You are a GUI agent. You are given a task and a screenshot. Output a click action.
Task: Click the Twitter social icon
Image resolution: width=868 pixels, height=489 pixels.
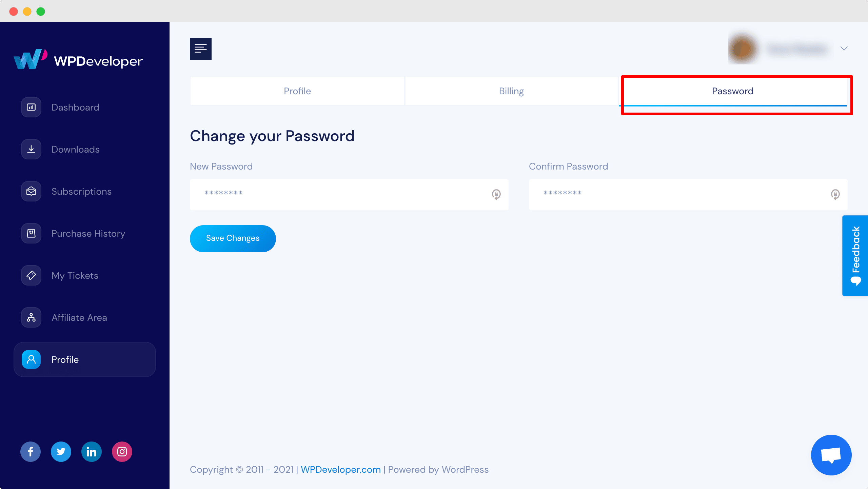61,451
